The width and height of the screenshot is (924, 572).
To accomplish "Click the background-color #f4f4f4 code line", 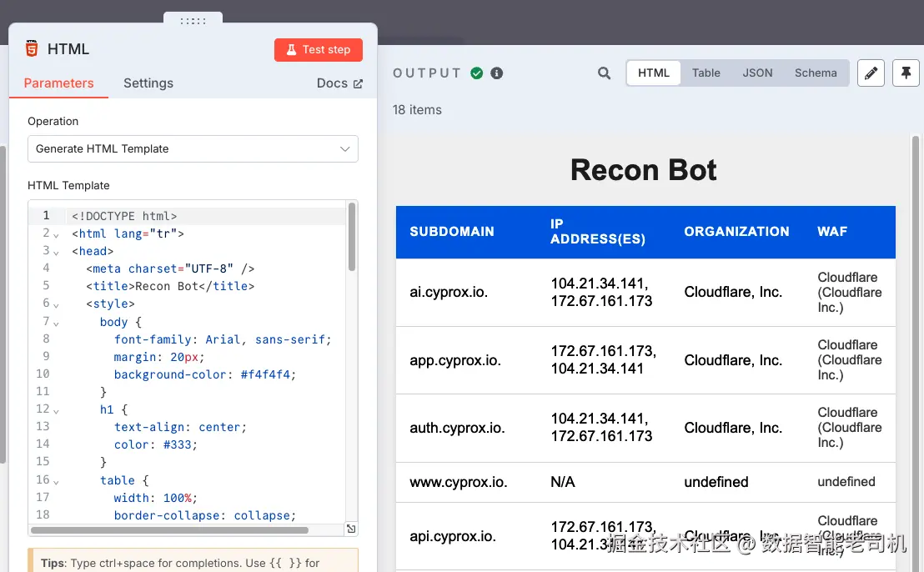I will (x=205, y=374).
